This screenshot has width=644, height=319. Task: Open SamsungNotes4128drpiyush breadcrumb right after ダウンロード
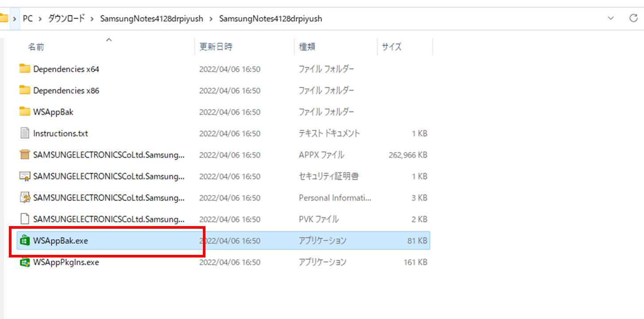click(151, 19)
